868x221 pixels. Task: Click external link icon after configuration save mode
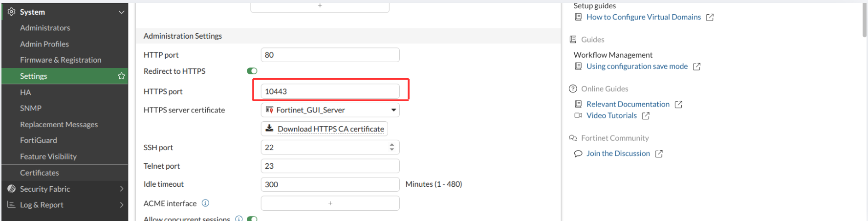coord(697,66)
